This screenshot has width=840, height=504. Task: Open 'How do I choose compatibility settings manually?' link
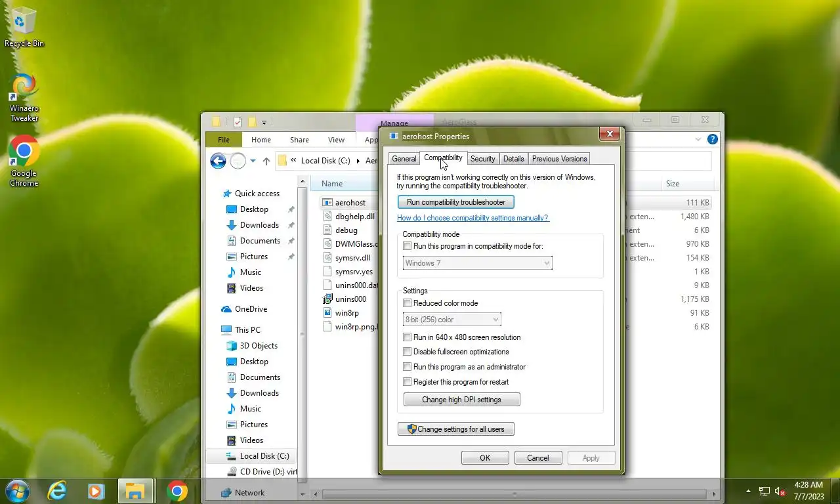coord(473,218)
